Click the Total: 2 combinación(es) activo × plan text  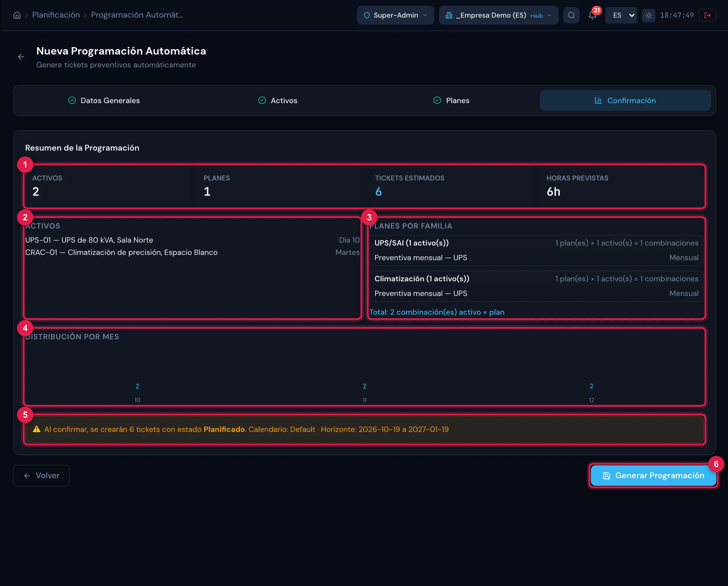pyautogui.click(x=437, y=312)
